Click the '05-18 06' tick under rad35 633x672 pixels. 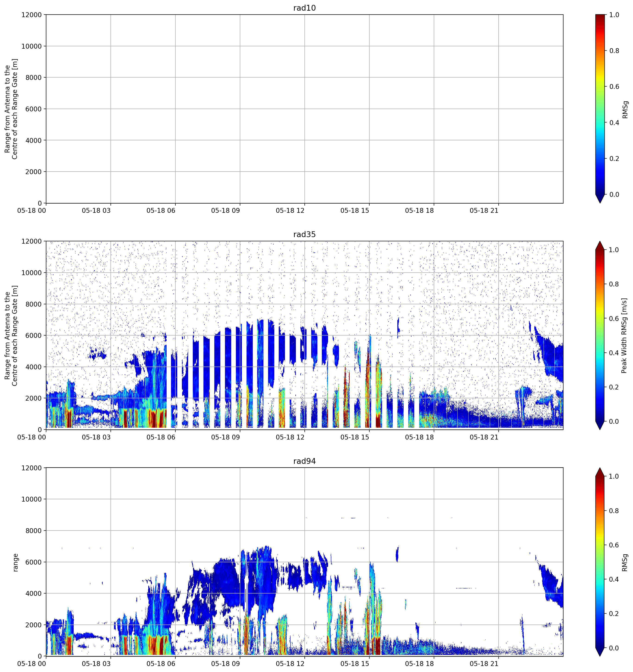pyautogui.click(x=161, y=437)
